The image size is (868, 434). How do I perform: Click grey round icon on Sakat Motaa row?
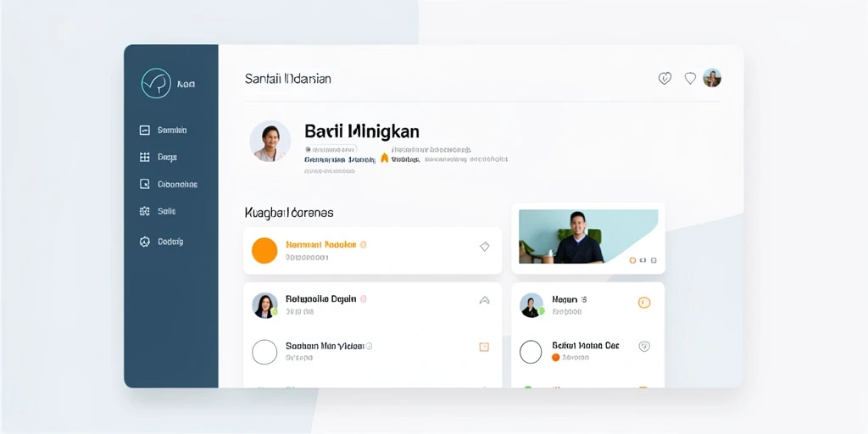coord(644,347)
